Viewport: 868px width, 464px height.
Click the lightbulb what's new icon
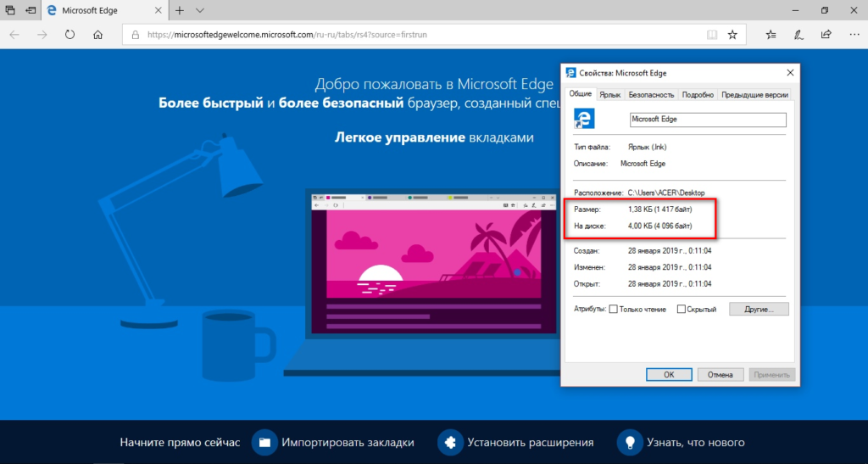coord(630,443)
